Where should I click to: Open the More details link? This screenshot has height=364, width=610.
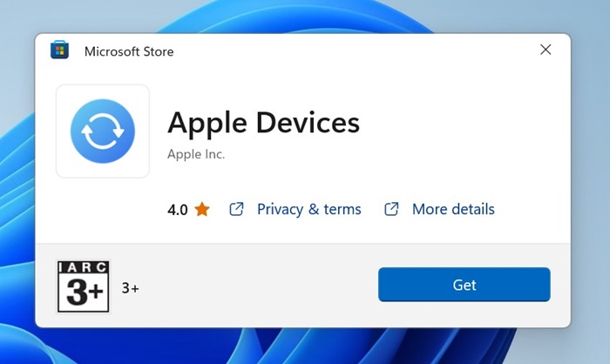click(453, 209)
